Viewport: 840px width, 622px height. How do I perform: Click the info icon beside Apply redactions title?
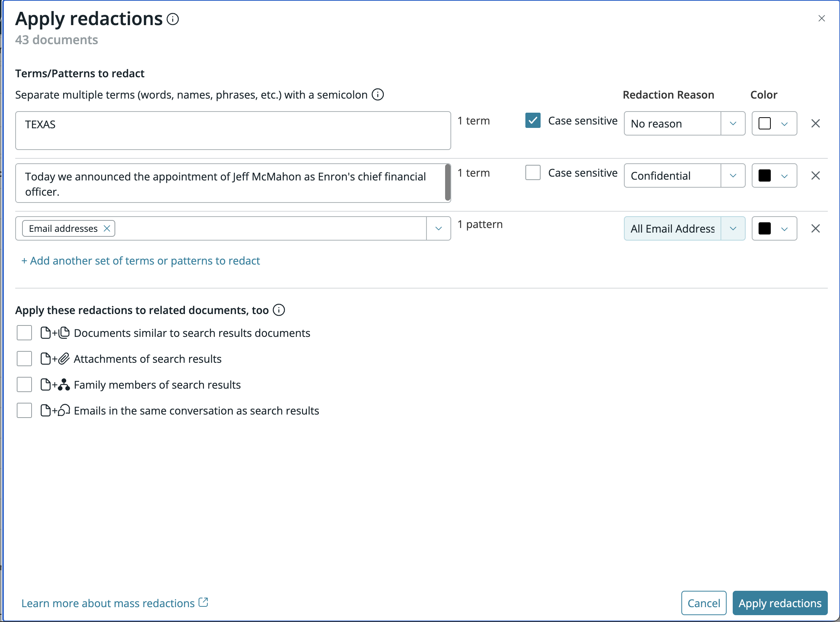click(173, 19)
